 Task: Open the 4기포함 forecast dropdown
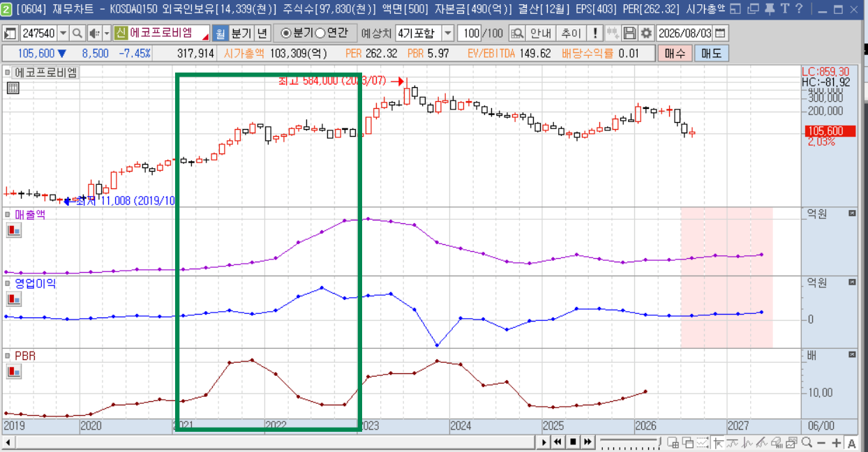point(447,33)
